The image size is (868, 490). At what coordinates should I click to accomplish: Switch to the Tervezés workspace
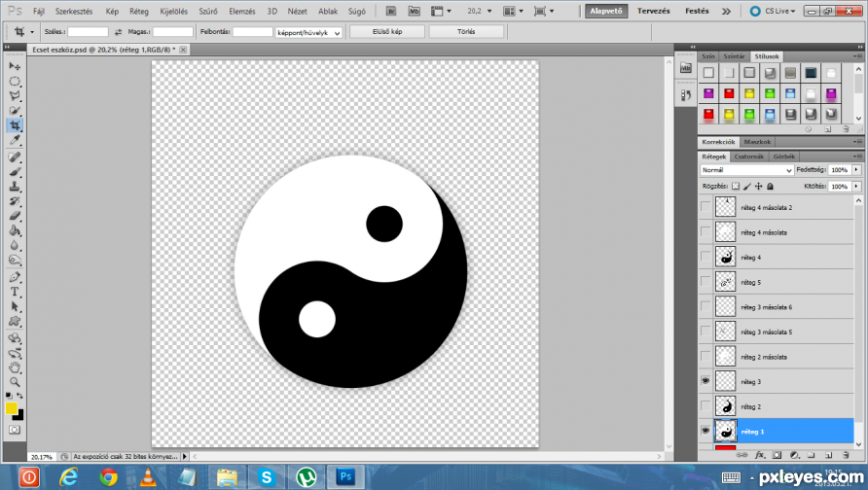[653, 11]
